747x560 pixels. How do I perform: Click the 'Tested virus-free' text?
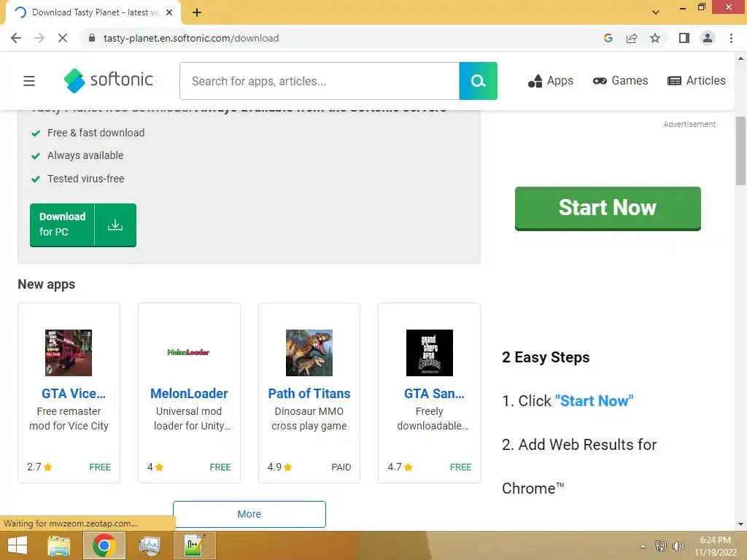(86, 179)
